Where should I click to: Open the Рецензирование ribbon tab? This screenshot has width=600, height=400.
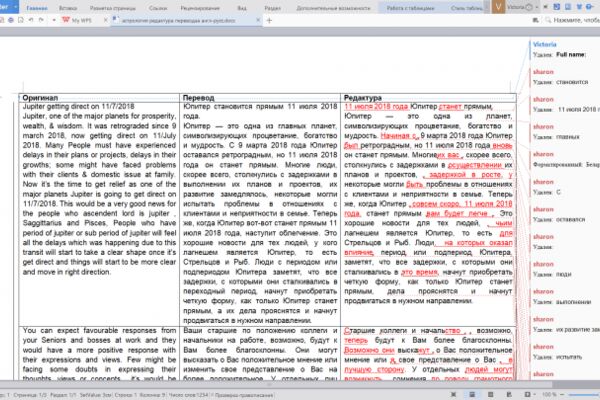[200, 8]
